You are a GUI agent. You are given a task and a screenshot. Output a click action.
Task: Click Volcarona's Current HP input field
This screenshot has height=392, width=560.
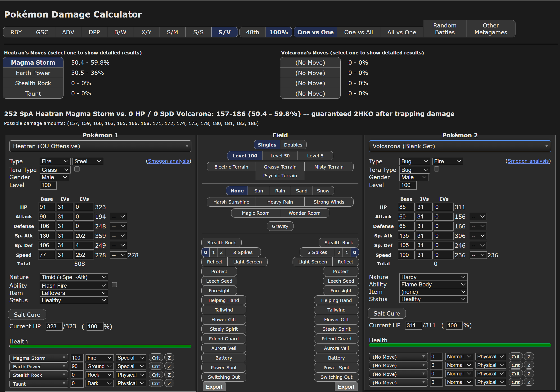413,325
